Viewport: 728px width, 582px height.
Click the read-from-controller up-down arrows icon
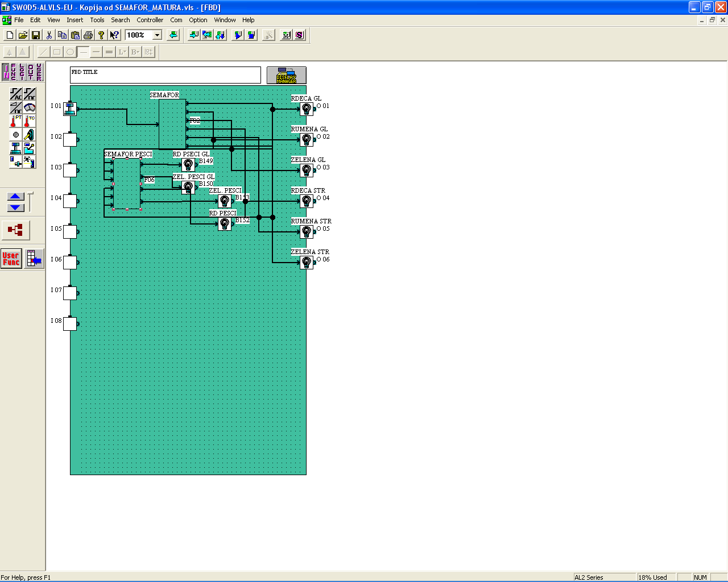tap(220, 35)
